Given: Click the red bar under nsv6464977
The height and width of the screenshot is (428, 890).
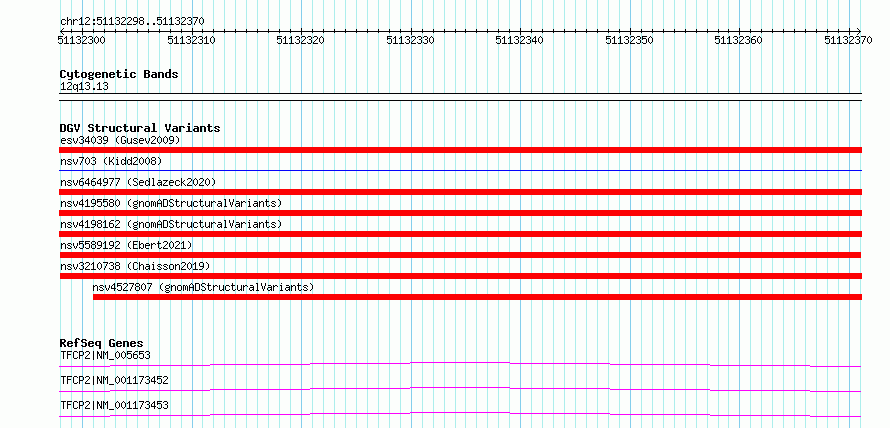Looking at the screenshot, I should 460,192.
